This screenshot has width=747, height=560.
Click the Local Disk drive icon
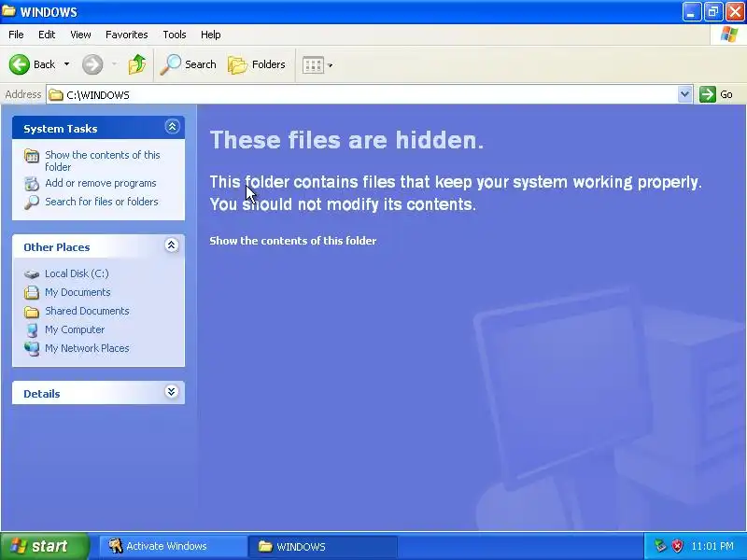pos(32,274)
